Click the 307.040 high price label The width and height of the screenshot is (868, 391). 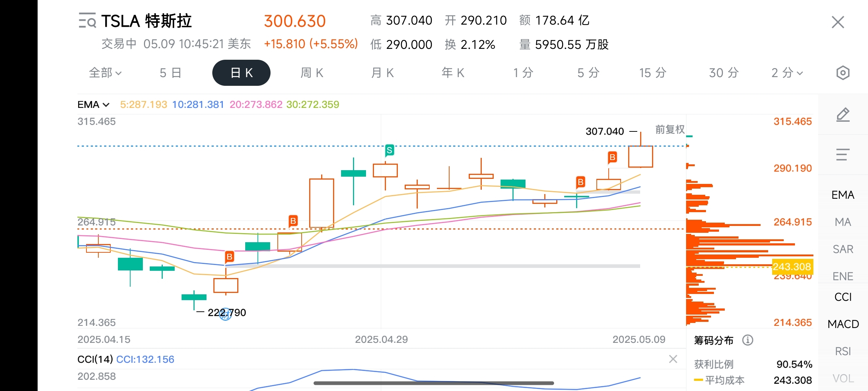(605, 131)
